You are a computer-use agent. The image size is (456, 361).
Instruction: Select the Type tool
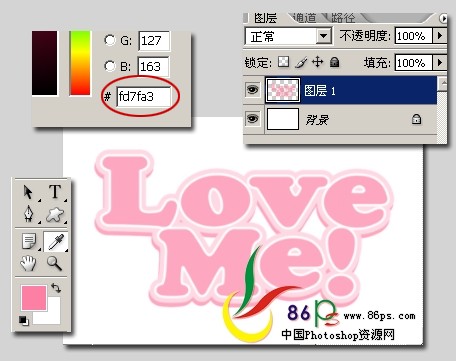tap(55, 192)
